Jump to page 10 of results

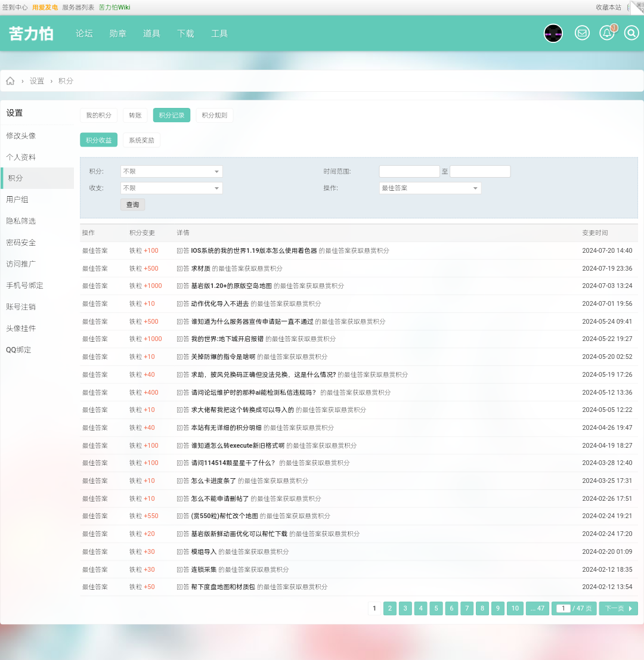pyautogui.click(x=515, y=608)
